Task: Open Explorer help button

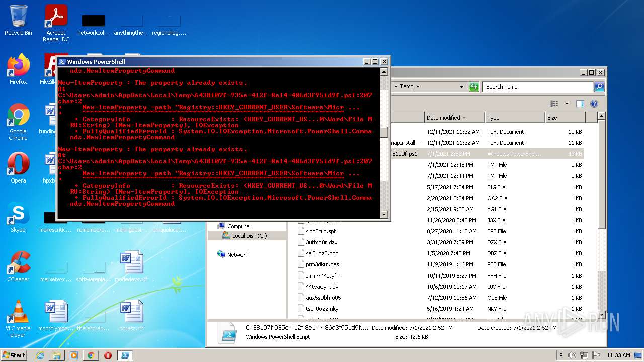Action: point(594,104)
